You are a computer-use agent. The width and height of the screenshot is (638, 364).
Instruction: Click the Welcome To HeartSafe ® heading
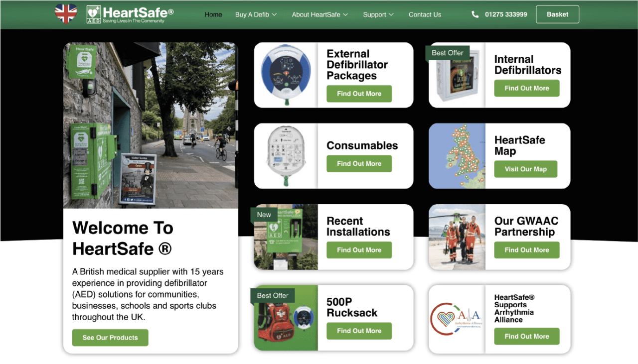pos(123,238)
